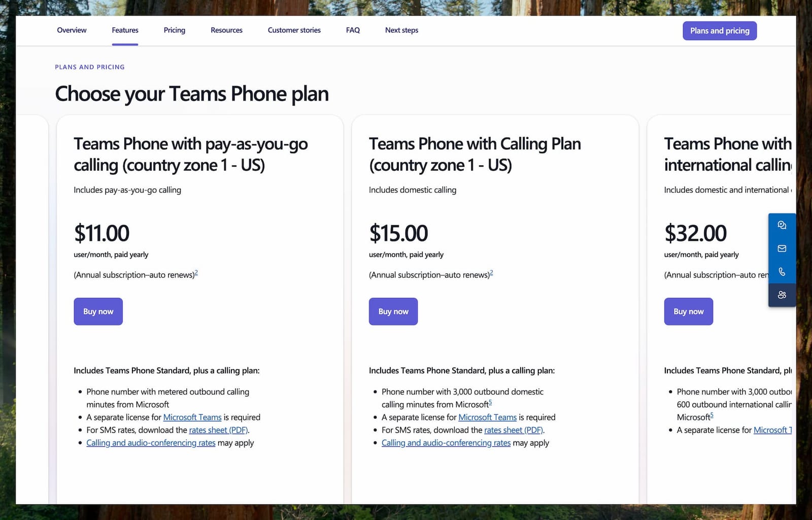Open the Pricing section
The image size is (812, 520).
pos(174,30)
